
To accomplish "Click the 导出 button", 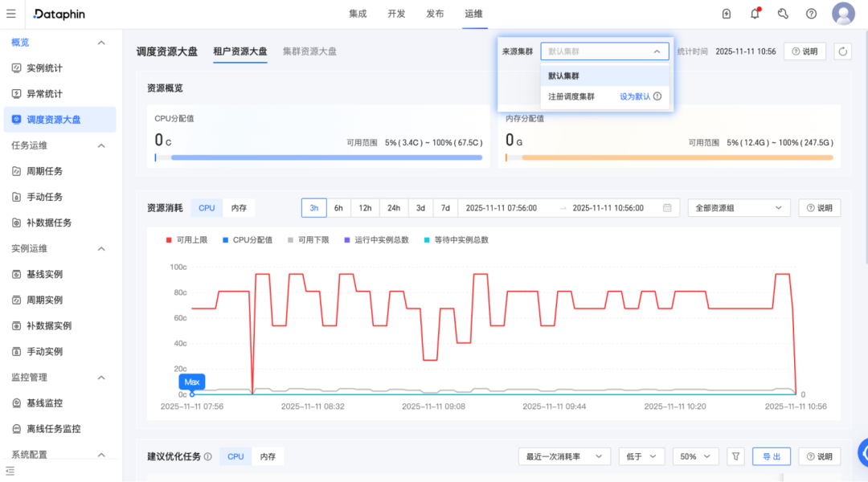I will pos(771,455).
